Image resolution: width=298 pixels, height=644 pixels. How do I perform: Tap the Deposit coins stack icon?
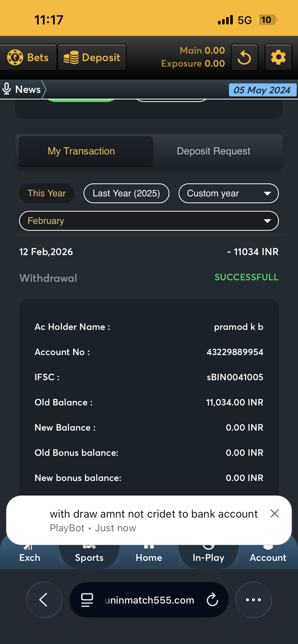[x=71, y=57]
